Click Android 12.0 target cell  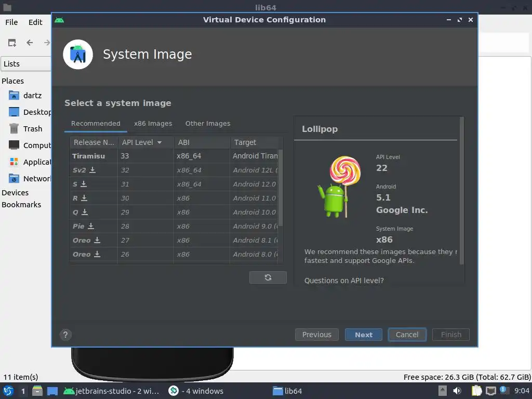(x=255, y=184)
